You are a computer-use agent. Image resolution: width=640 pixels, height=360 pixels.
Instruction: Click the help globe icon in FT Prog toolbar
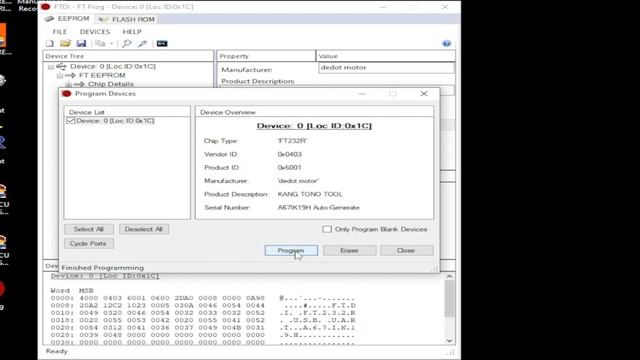(447, 43)
